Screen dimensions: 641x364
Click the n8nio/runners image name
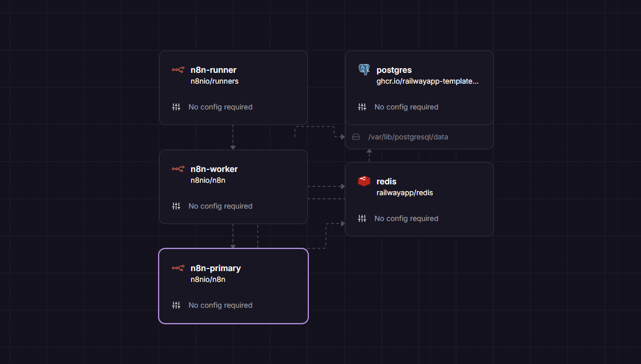(214, 81)
